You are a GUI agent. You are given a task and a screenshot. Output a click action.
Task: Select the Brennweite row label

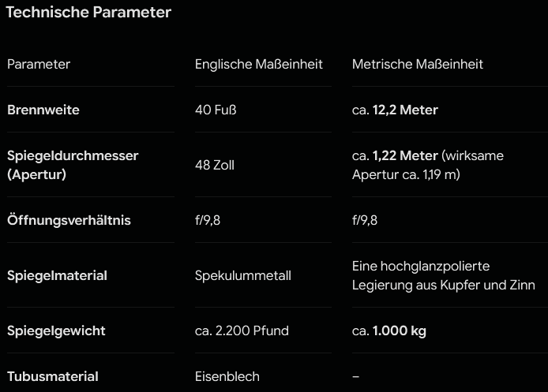coord(43,110)
